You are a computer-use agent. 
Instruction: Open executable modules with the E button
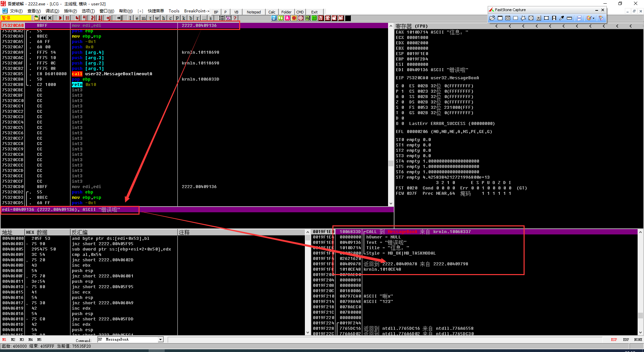(x=137, y=18)
